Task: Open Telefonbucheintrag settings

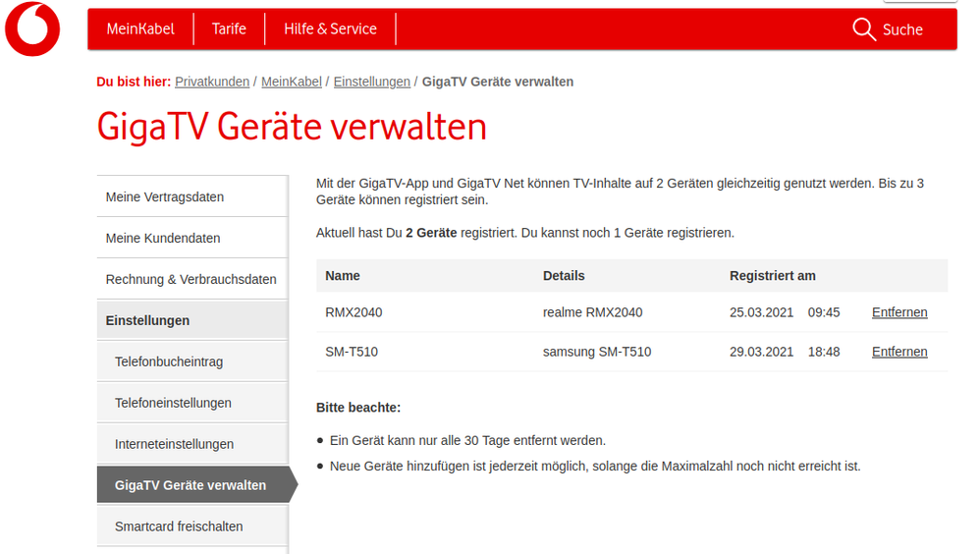Action: coord(192,362)
